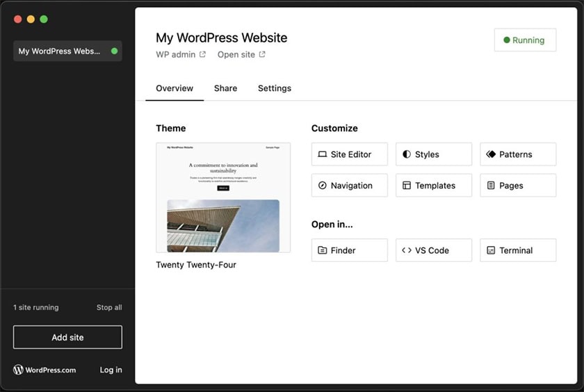Open the Styles customizer
The image size is (584, 392).
(433, 154)
